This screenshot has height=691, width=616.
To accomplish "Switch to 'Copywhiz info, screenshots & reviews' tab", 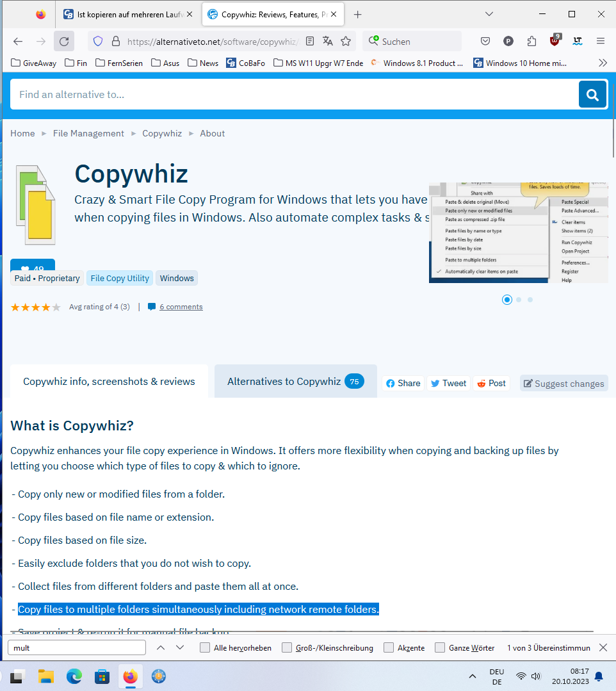I will pos(109,382).
